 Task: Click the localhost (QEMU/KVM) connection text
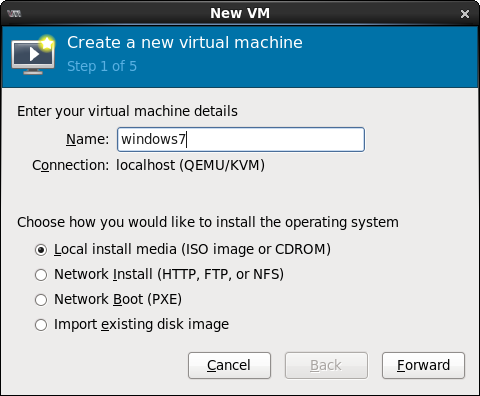[190, 165]
